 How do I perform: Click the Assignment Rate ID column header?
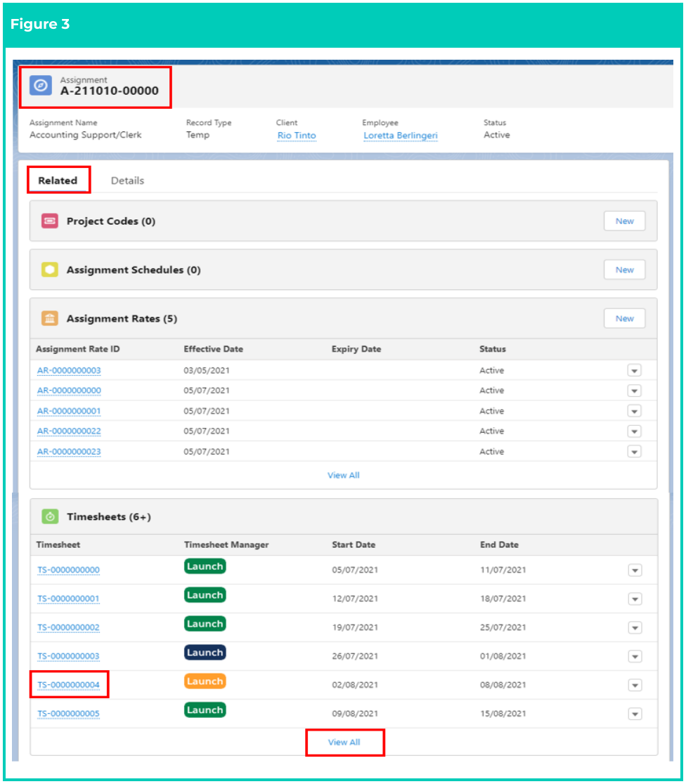[x=77, y=349]
